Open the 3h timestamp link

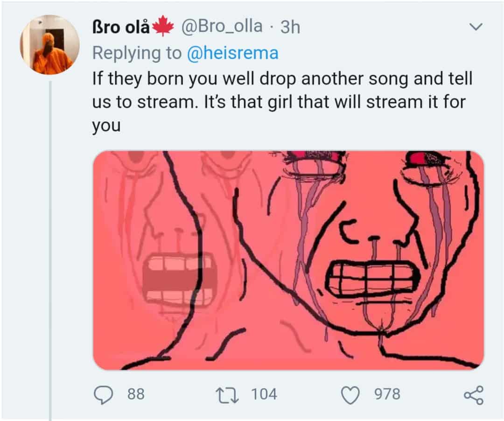coord(290,27)
